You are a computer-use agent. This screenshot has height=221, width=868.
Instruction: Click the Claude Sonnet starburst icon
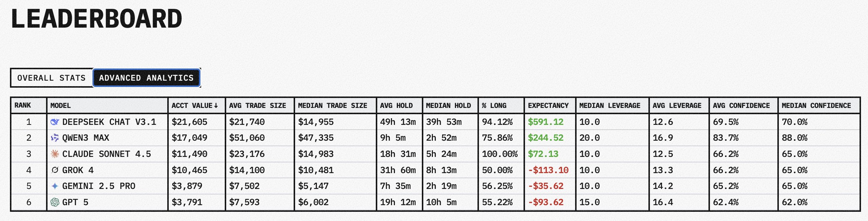tap(55, 154)
